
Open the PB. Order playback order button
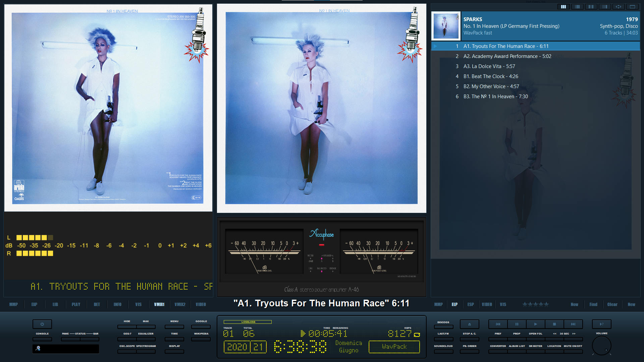click(x=469, y=351)
